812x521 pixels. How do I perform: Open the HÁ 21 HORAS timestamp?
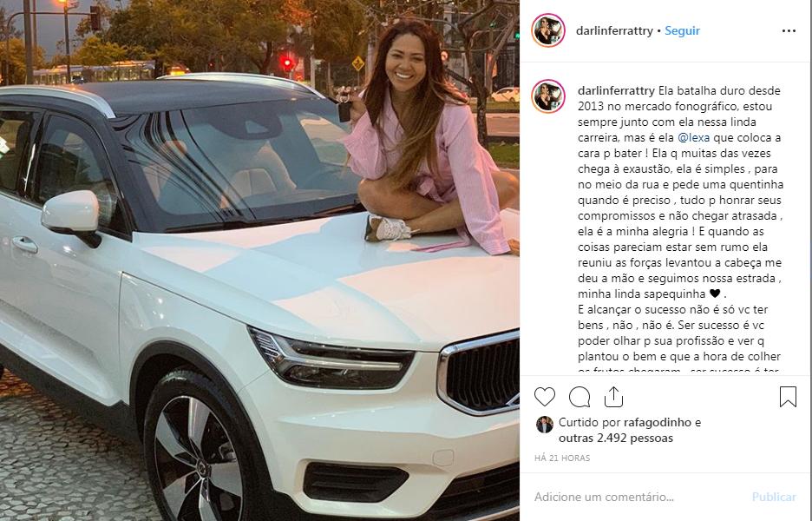click(562, 458)
